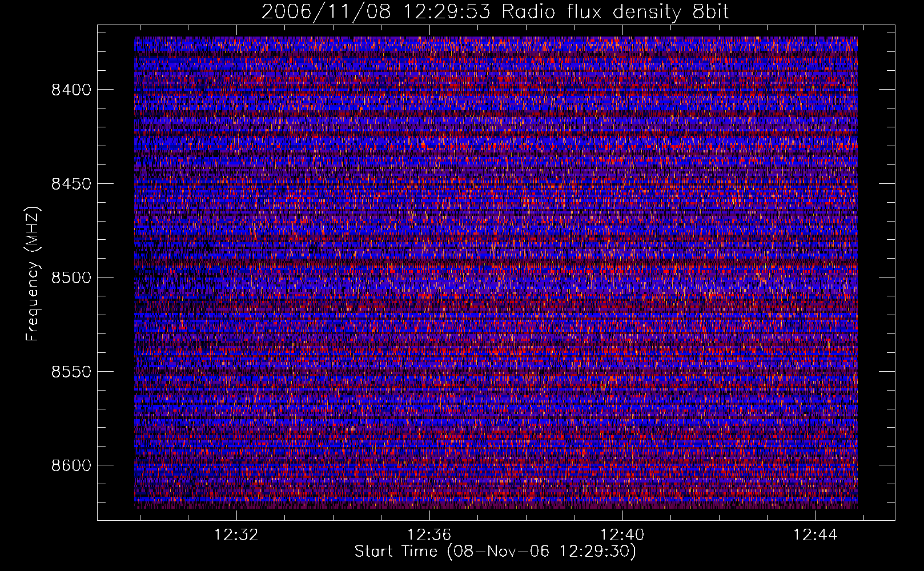Click the 12:32 time tick label

pos(236,535)
